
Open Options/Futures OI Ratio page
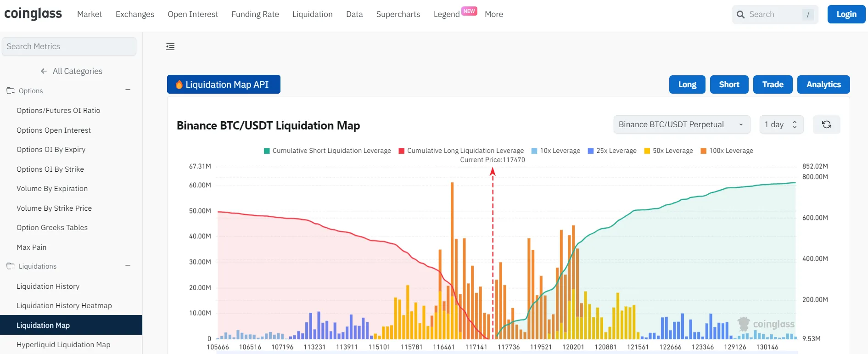(x=58, y=111)
